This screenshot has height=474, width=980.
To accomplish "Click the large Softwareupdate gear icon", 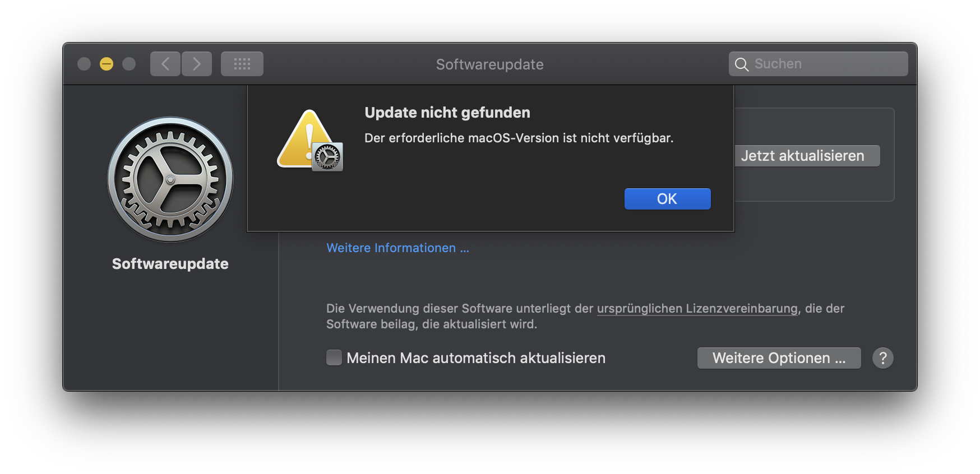I will point(170,179).
